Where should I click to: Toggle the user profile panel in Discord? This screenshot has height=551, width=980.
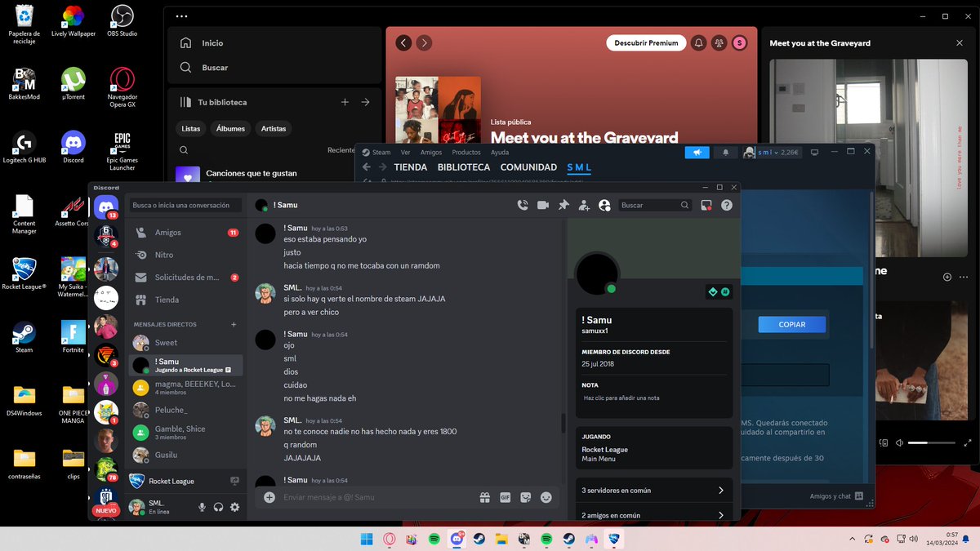click(604, 206)
